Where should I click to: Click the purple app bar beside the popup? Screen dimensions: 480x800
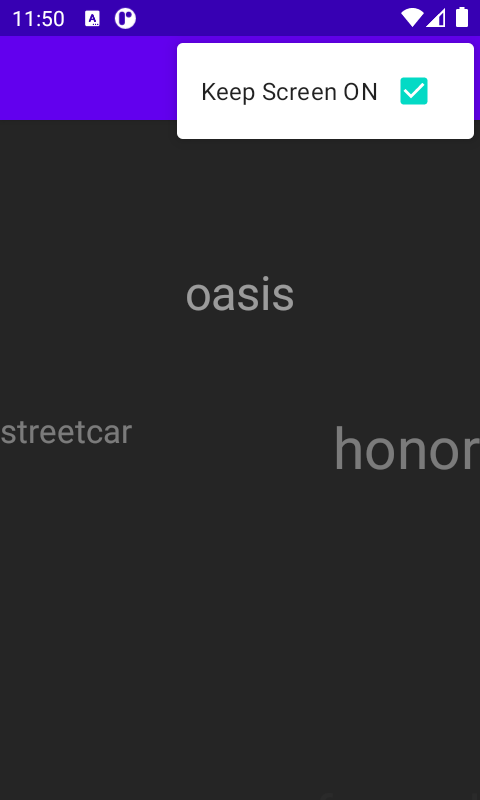(88, 78)
